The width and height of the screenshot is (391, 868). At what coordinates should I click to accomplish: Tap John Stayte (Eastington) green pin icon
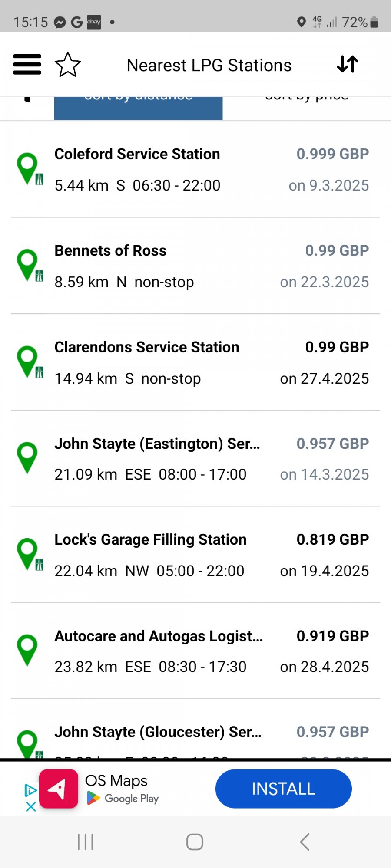27,458
